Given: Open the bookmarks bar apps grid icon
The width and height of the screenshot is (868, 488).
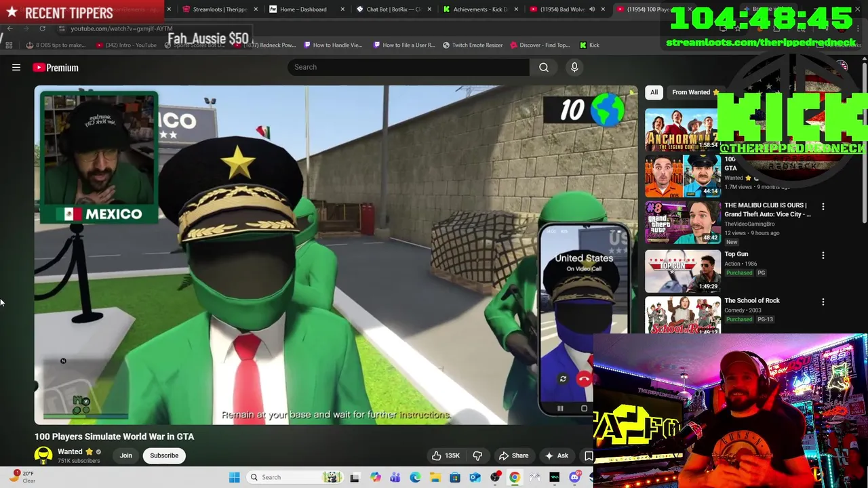Looking at the screenshot, I should pyautogui.click(x=9, y=45).
